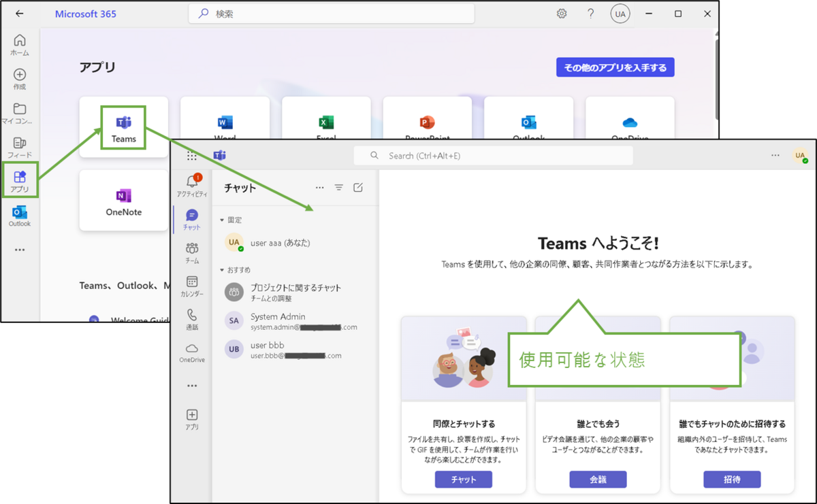This screenshot has height=504, width=817.
Task: Show more apps ellipsis in Teams sidebar
Action: [192, 386]
